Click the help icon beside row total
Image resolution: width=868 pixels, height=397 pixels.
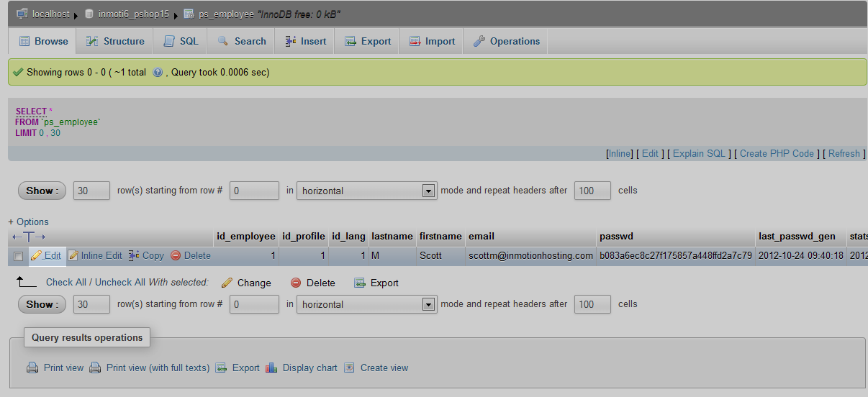click(158, 73)
